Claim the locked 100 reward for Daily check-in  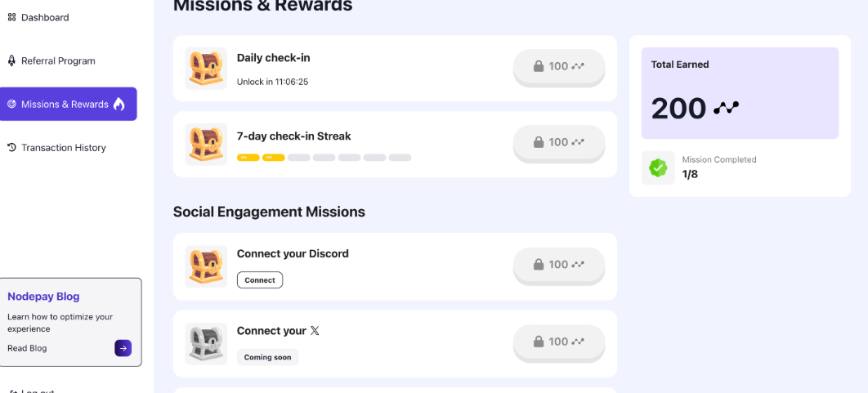tap(559, 67)
